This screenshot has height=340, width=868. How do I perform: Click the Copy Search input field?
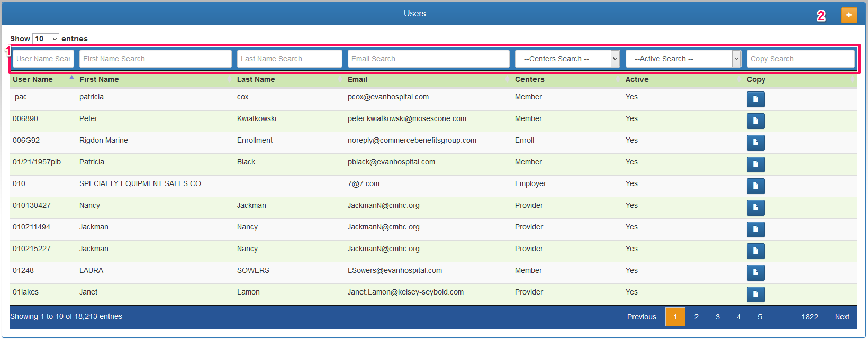point(800,59)
